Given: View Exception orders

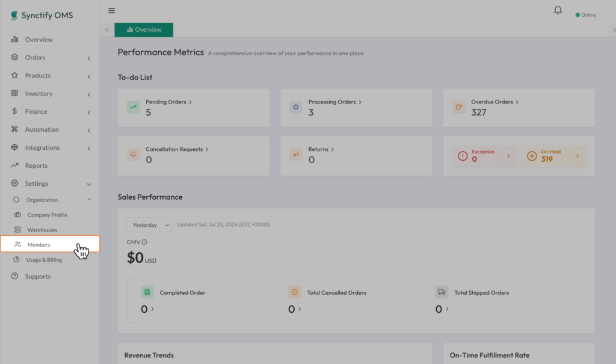Looking at the screenshot, I should (484, 156).
